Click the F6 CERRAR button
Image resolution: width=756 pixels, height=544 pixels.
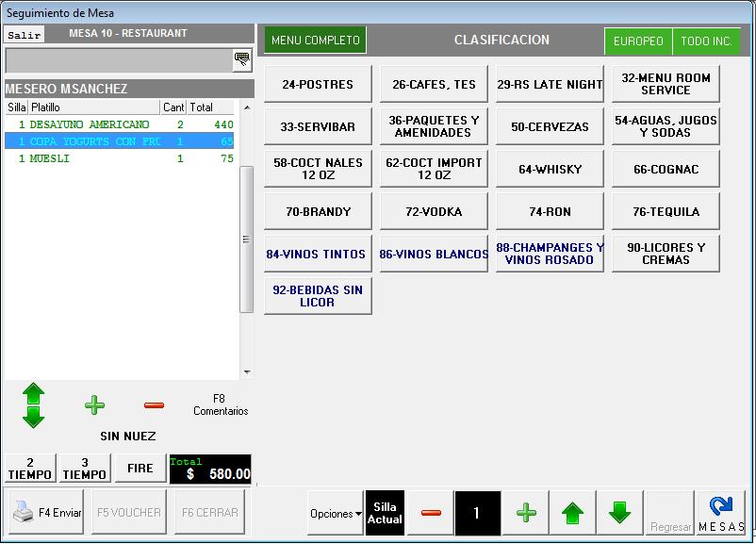tap(209, 512)
